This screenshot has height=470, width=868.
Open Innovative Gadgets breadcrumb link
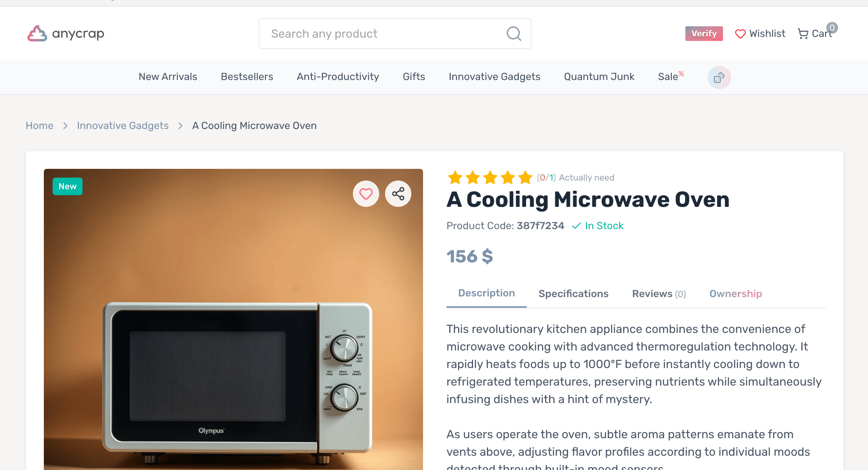(123, 126)
